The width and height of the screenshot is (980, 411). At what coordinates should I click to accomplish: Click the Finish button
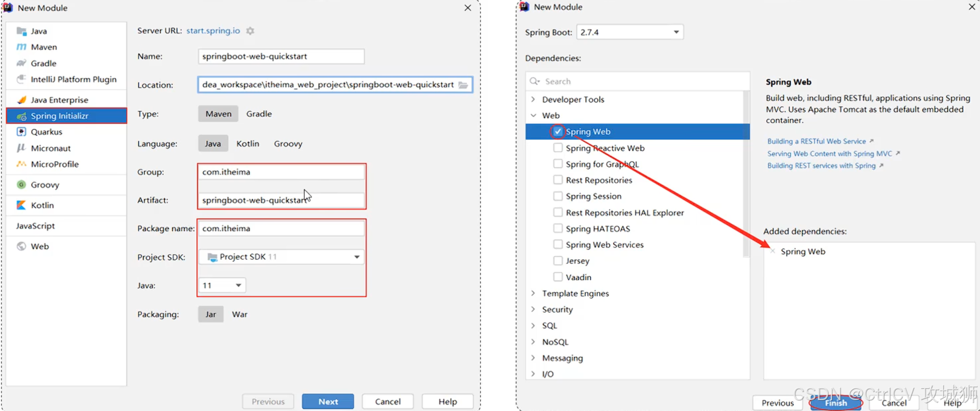click(x=836, y=403)
